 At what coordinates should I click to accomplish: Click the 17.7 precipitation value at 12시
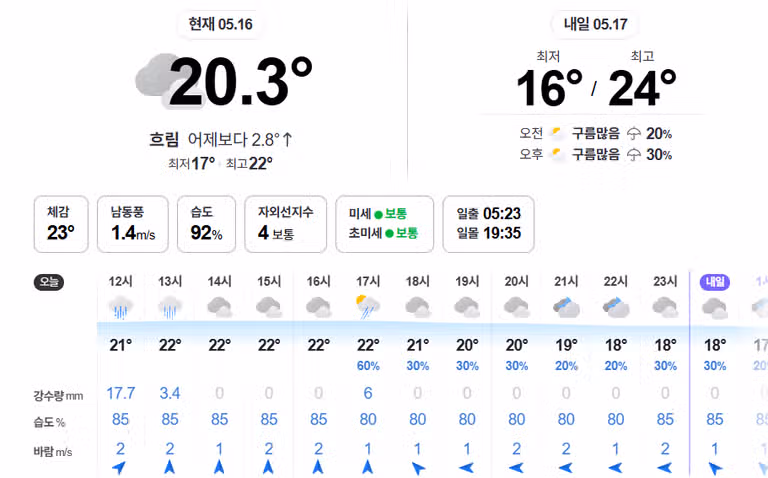click(120, 393)
